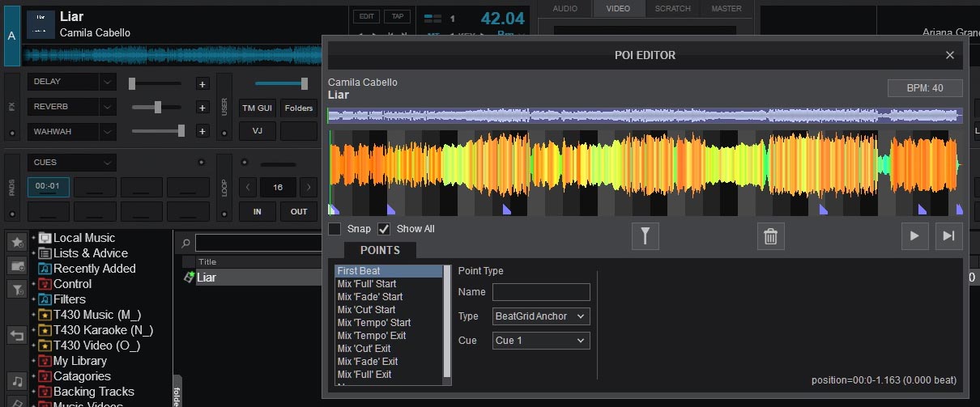Image resolution: width=980 pixels, height=407 pixels.
Task: Click the search magnifier icon
Action: click(185, 243)
